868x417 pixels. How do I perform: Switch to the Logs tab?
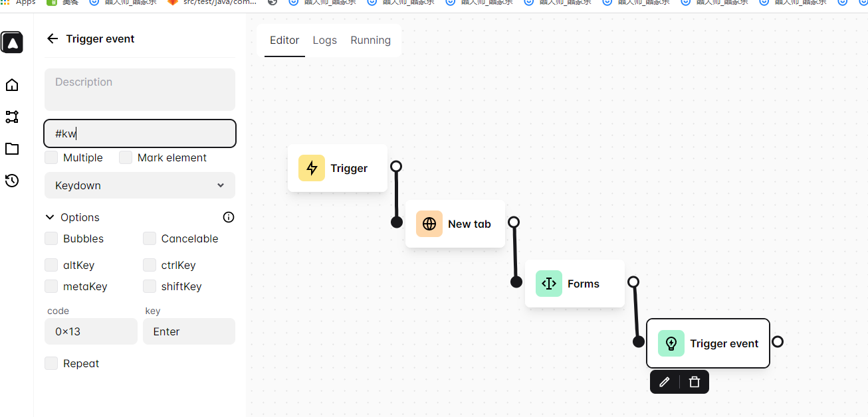point(324,40)
